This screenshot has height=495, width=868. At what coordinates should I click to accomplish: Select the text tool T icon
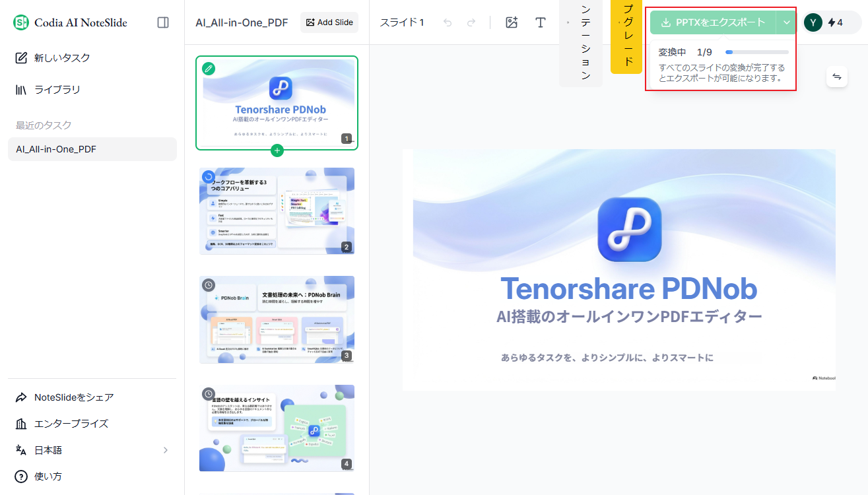point(541,22)
